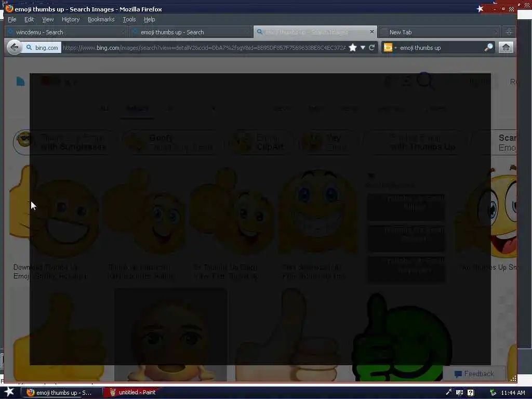Click the Firefox emoji thumbs up taskbar button

62,393
